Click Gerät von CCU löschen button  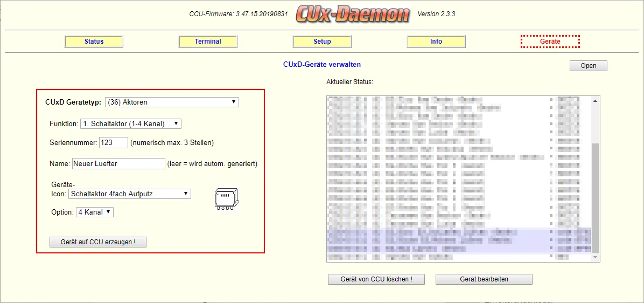pyautogui.click(x=376, y=279)
